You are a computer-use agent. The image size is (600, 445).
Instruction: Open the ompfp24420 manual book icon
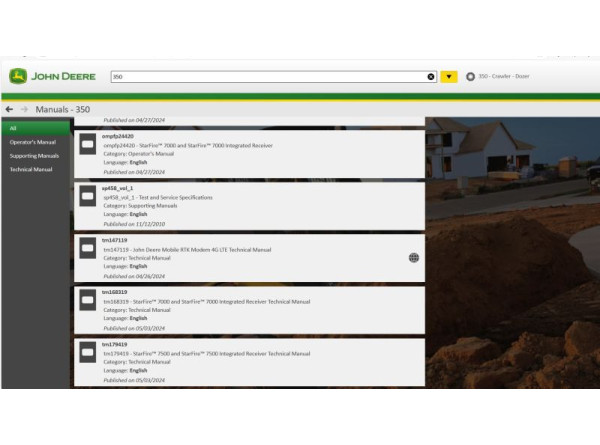[88, 146]
